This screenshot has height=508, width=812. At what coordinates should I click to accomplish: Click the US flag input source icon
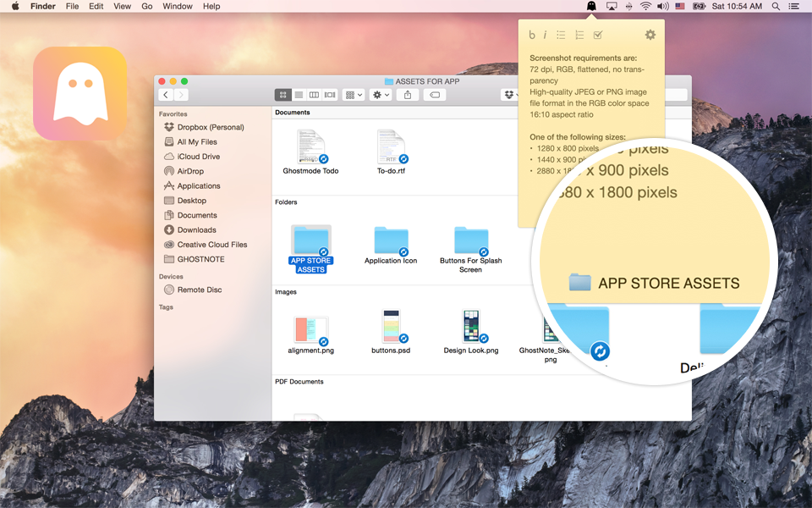tap(680, 6)
